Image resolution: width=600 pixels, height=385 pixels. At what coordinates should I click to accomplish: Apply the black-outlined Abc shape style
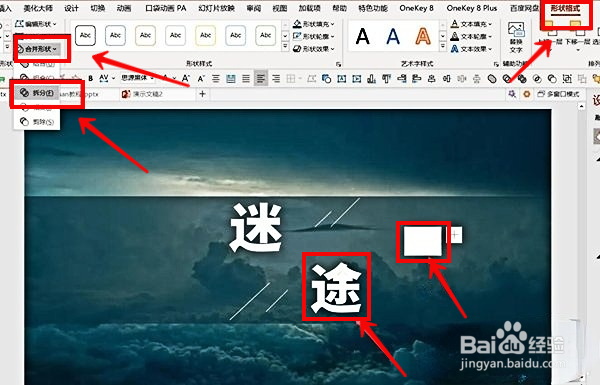click(x=85, y=35)
